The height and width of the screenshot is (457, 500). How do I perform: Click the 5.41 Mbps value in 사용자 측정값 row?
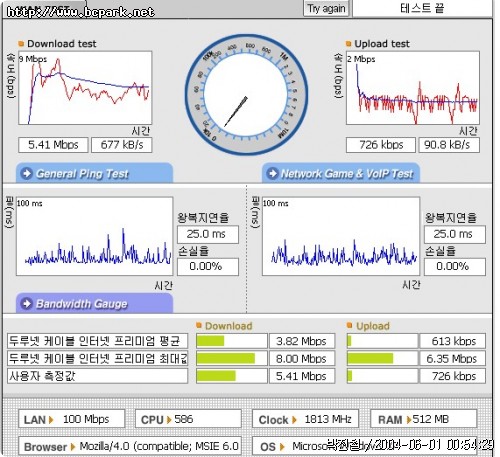click(302, 376)
